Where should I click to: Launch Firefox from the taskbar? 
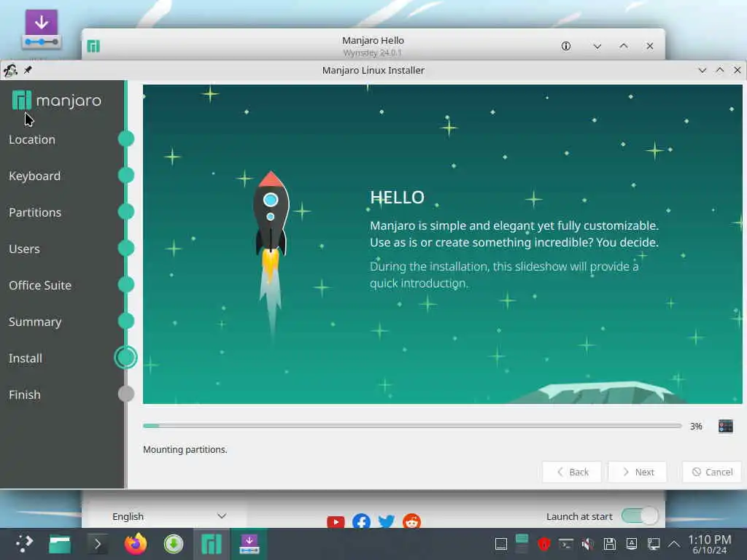(135, 544)
